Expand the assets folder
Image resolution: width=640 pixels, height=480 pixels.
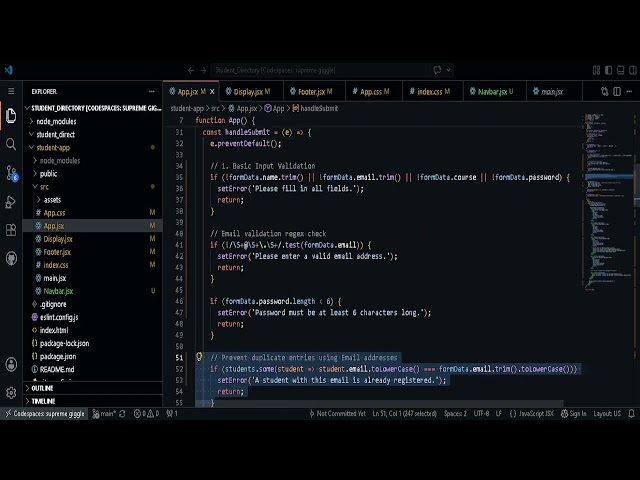click(x=93, y=200)
